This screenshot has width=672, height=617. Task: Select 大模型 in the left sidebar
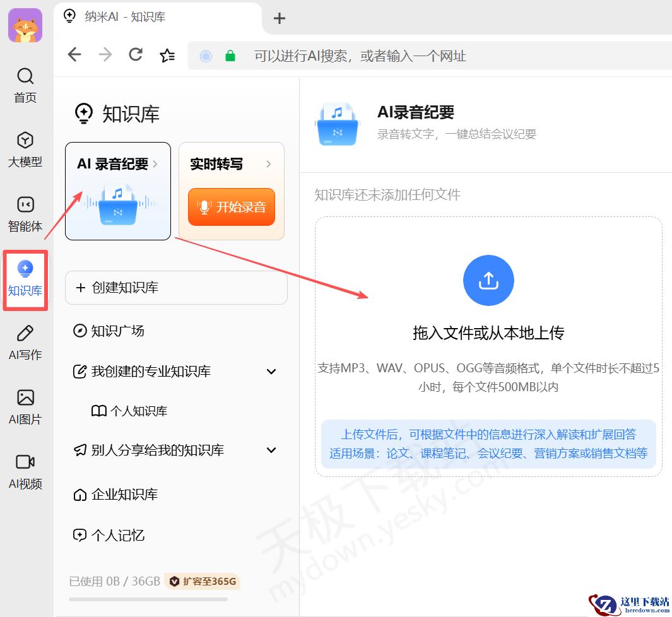25,150
